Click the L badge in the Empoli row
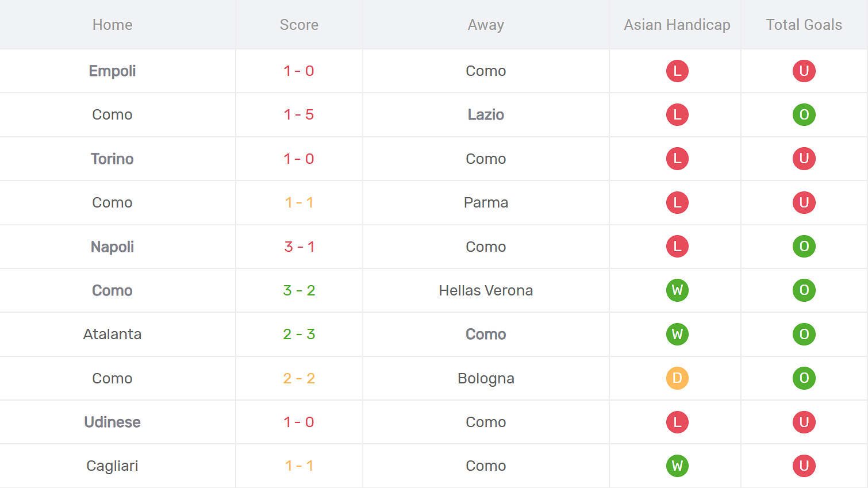This screenshot has height=488, width=868. [x=677, y=71]
